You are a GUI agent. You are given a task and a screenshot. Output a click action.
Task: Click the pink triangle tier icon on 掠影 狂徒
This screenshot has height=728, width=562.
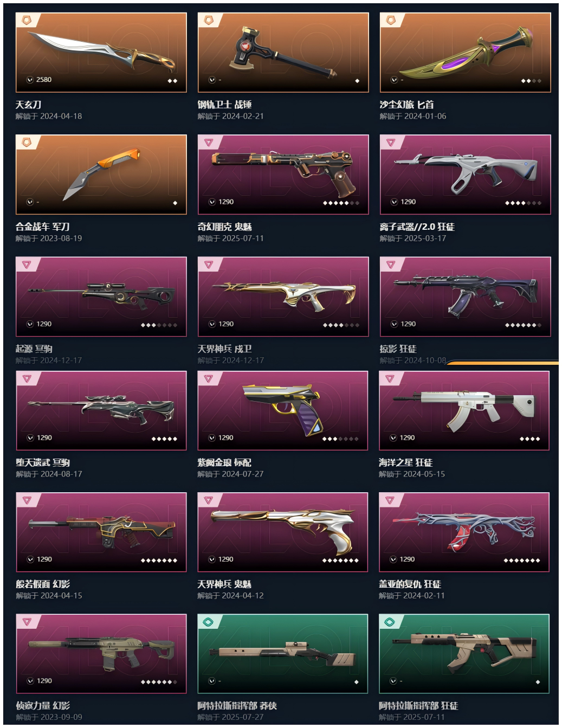coord(391,264)
